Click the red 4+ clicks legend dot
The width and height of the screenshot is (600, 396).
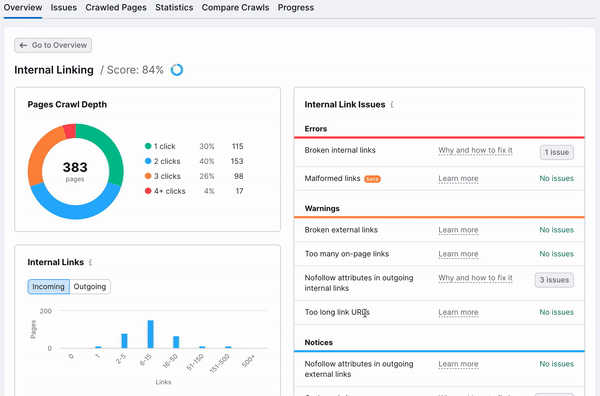tap(148, 191)
